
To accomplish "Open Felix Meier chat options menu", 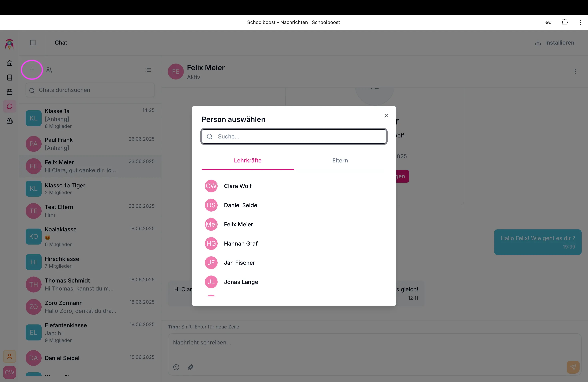I will click(x=575, y=72).
